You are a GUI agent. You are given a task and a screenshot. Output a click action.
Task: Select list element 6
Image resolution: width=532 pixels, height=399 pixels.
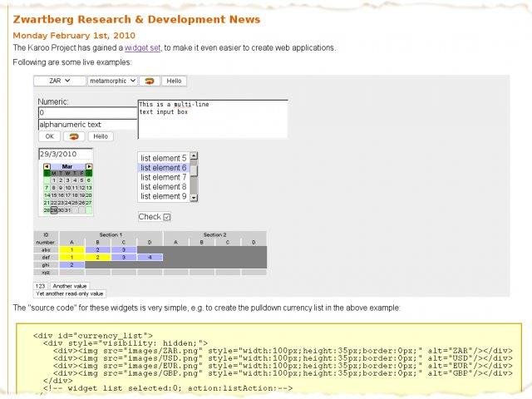coord(164,168)
